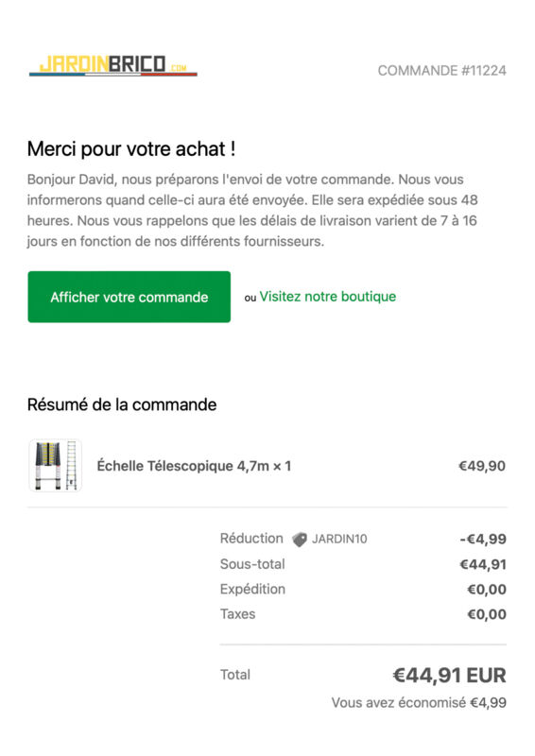
Task: Click the Expédition label
Action: [x=252, y=589]
